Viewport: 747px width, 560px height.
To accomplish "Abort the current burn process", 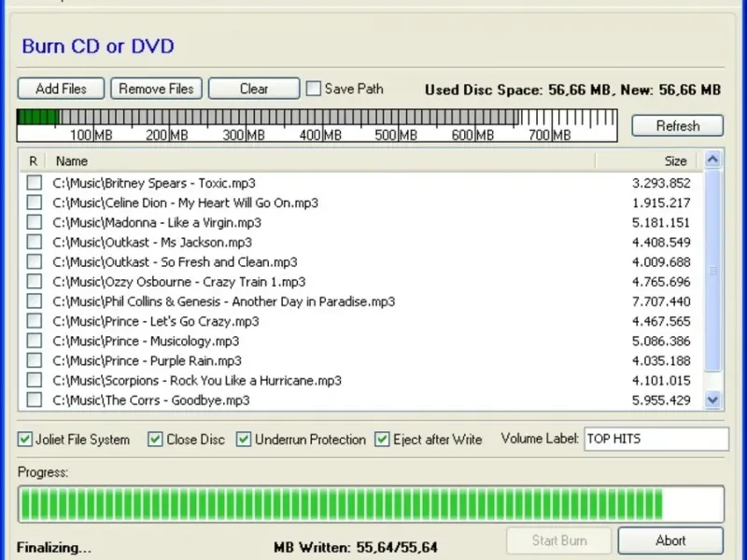I will (x=670, y=540).
